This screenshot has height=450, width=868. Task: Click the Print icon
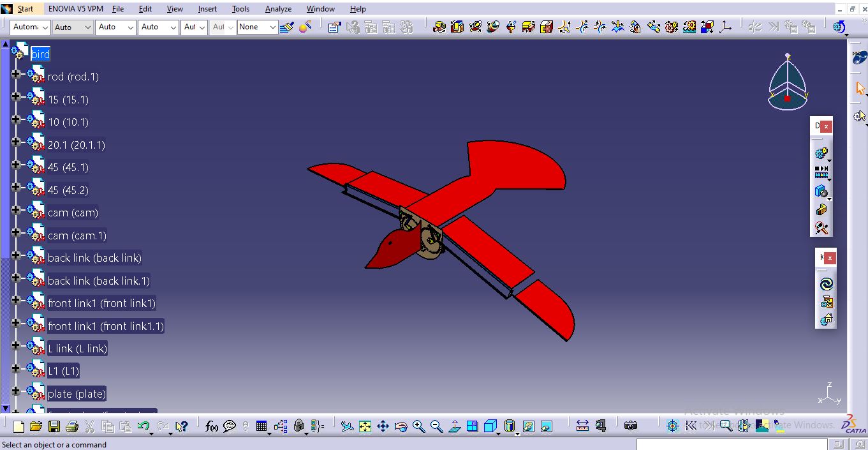[x=72, y=426]
